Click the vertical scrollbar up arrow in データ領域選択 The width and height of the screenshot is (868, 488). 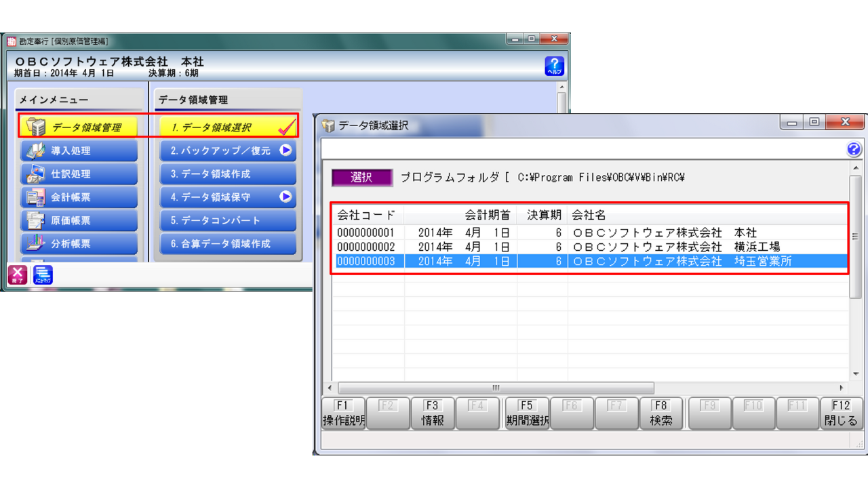[856, 168]
